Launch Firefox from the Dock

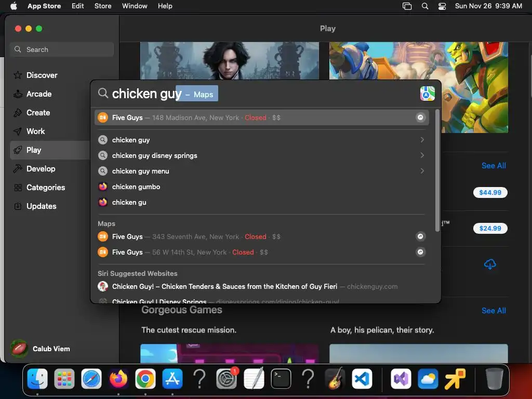click(118, 378)
